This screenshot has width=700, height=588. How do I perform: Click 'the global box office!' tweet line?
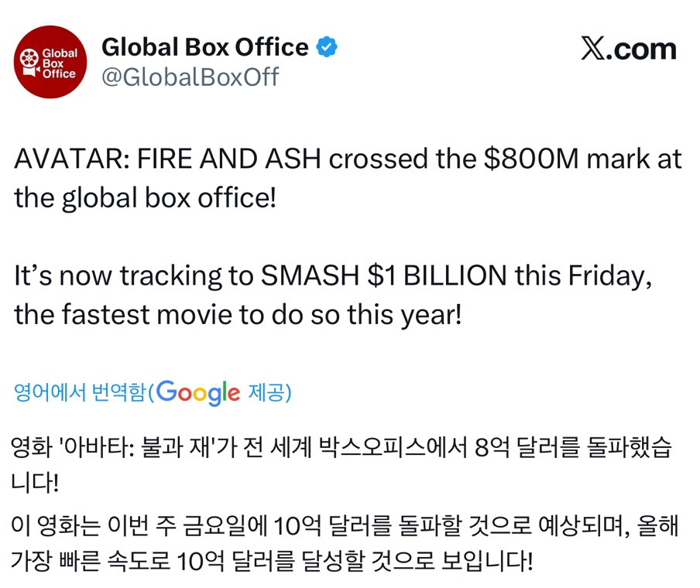tap(145, 197)
